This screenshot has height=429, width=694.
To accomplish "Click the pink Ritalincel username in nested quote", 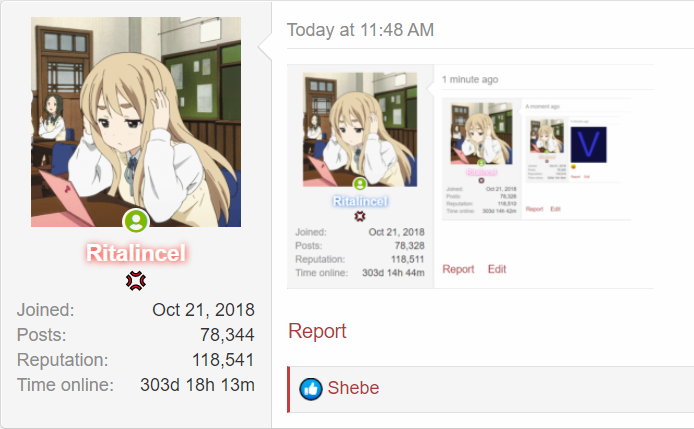I will 482,172.
